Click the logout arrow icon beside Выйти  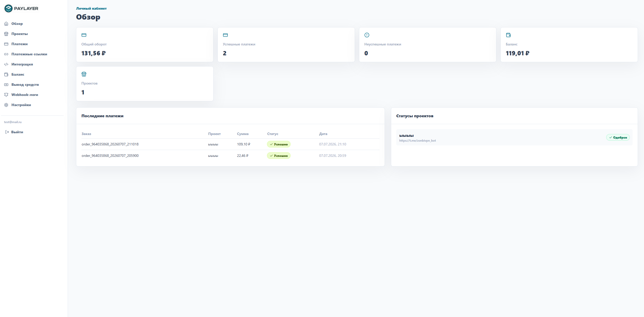7,132
